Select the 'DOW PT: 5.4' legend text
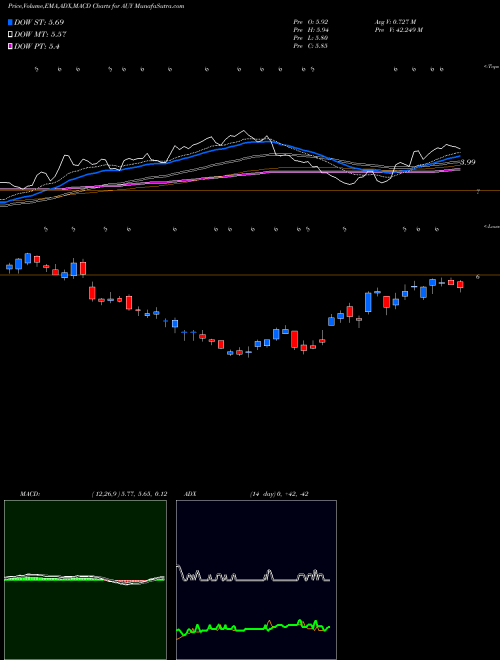 coord(37,47)
